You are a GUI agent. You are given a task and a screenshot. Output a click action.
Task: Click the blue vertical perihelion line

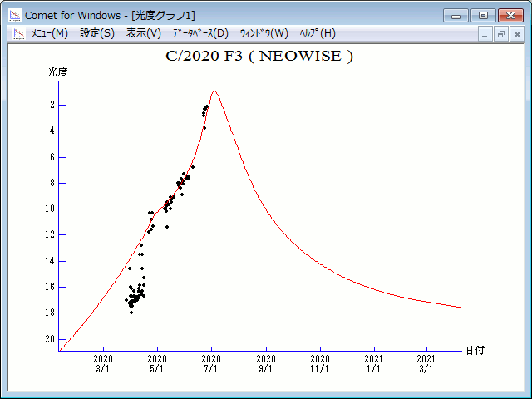point(214,249)
